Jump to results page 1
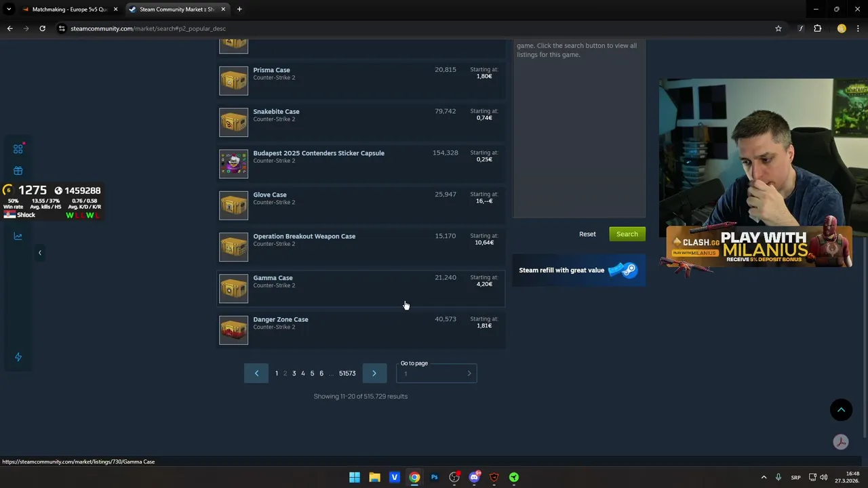Viewport: 868px width, 488px height. [277, 373]
